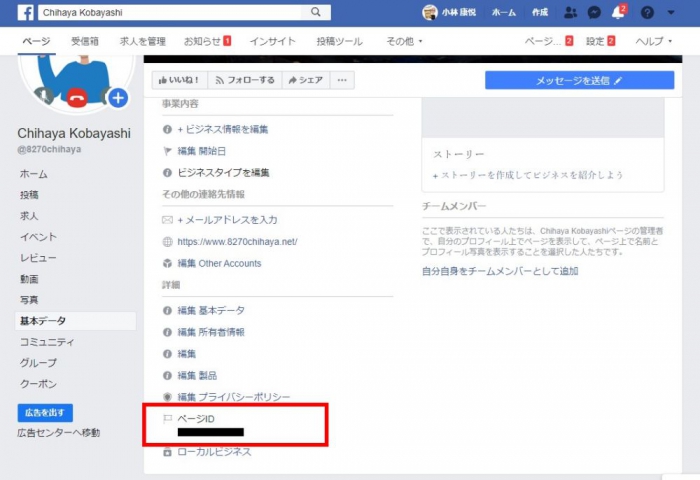This screenshot has height=480, width=700.
Task: Open the インサイト tab
Action: (x=272, y=42)
